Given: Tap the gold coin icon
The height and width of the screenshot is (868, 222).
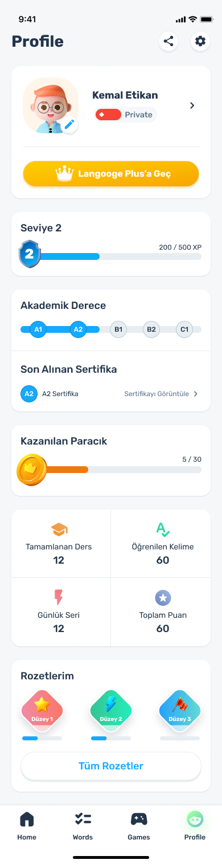Looking at the screenshot, I should (x=31, y=470).
